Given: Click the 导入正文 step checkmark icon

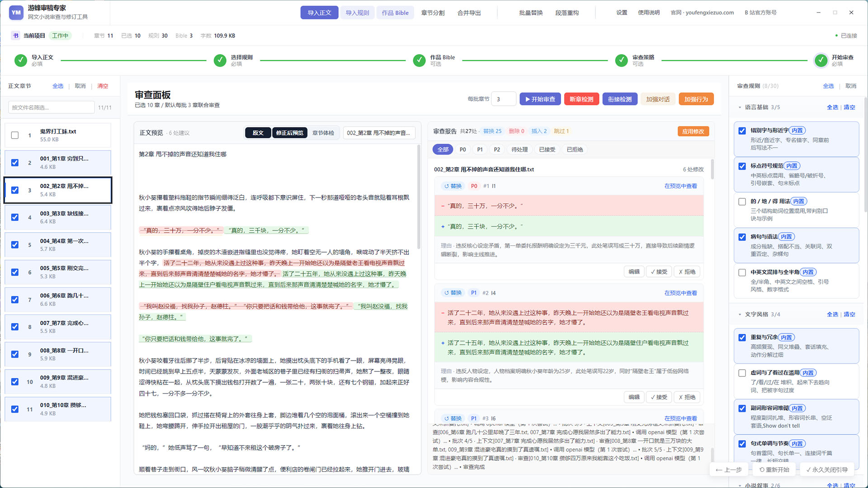Looking at the screenshot, I should [21, 60].
